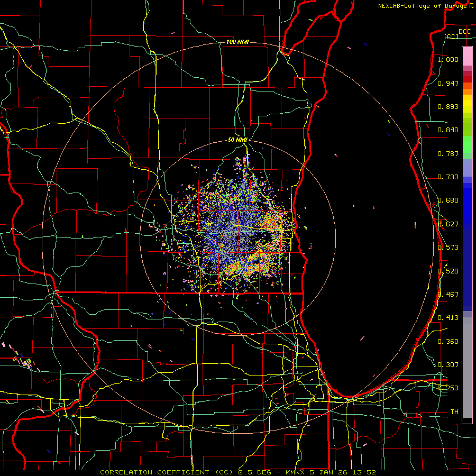This screenshot has width=476, height=476.
Task: Click the 0.413 legend value
Action: click(x=448, y=318)
